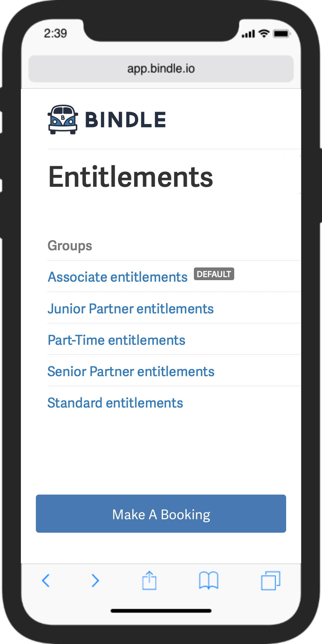Tap the home indicator bar
322x644 pixels.
(x=161, y=611)
